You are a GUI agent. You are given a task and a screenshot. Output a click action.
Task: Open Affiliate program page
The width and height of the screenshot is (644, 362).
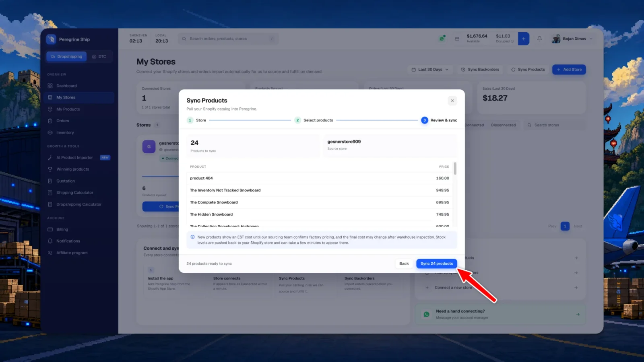(x=79, y=253)
